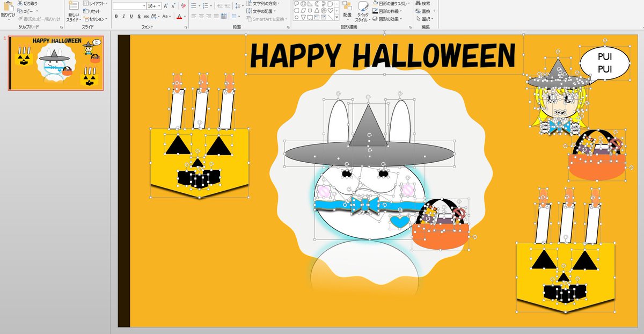644x334 pixels.
Task: Click the numbered list icon
Action: click(x=207, y=5)
